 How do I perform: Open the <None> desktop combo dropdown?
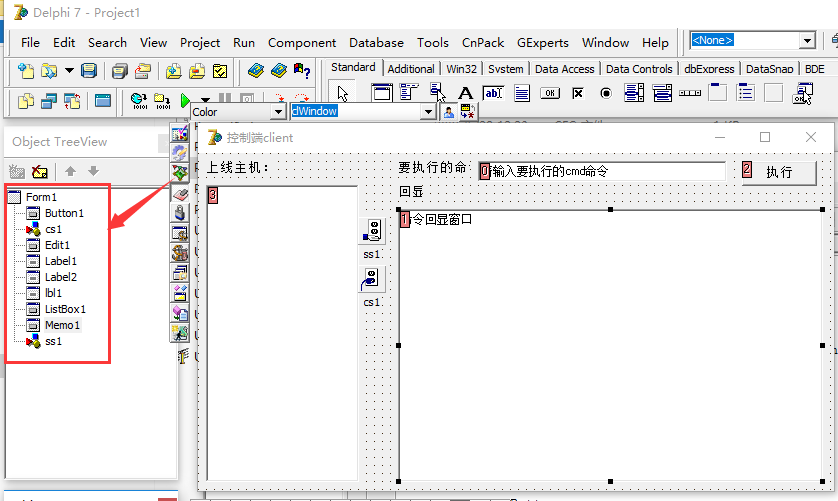click(x=807, y=41)
